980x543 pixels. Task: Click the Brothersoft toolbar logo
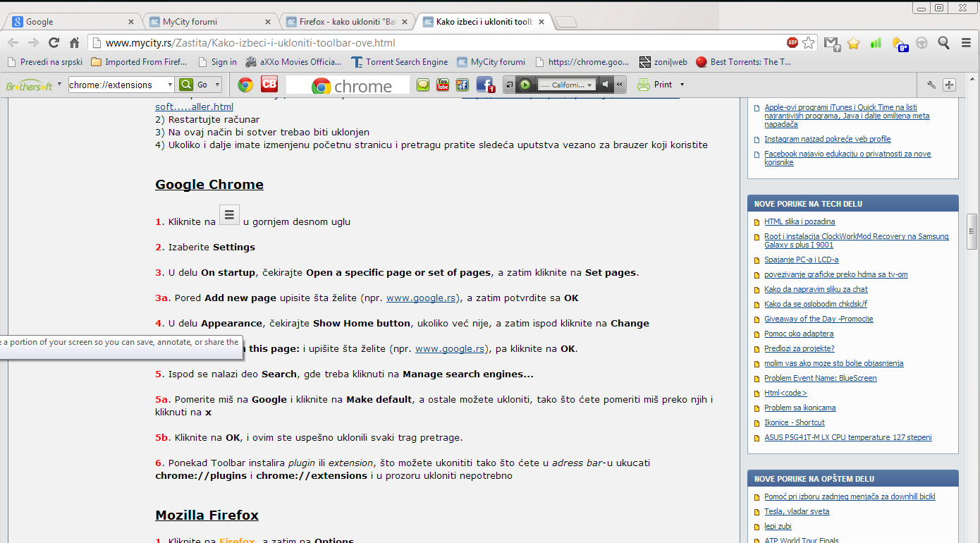point(29,85)
